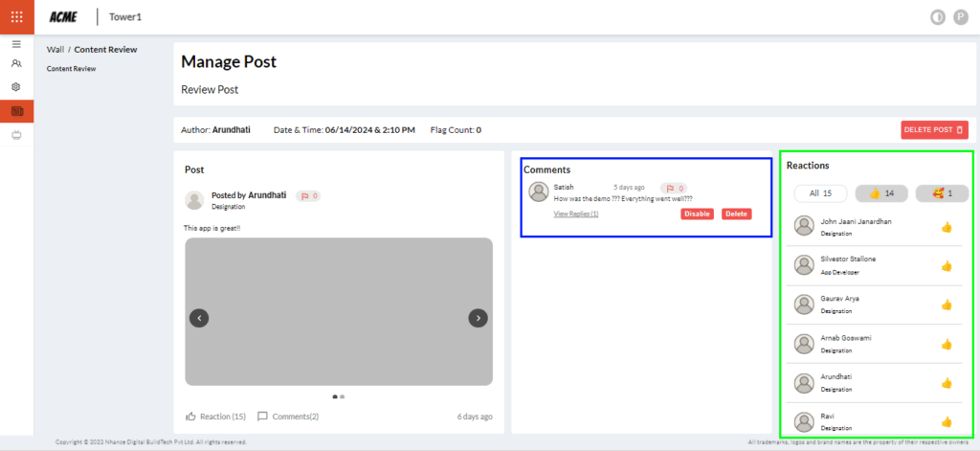Open the app grid launcher icon
This screenshot has height=451, width=980.
16,16
